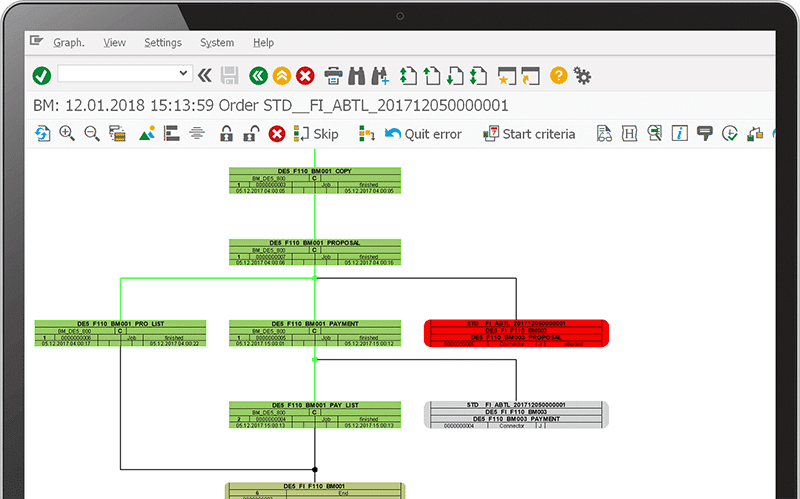Click the green and orange boxes icon
800x499 pixels.
pos(755,134)
